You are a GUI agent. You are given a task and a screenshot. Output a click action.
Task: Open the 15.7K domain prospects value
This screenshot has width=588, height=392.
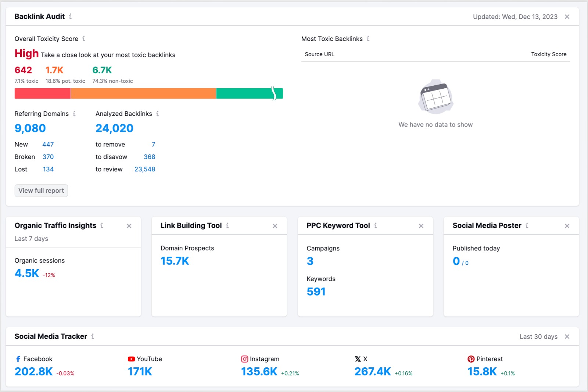(175, 261)
